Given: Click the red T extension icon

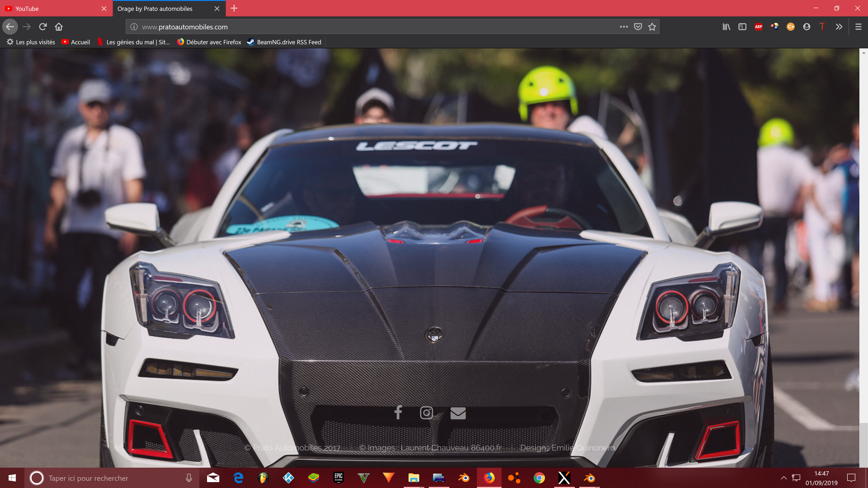Looking at the screenshot, I should click(823, 27).
